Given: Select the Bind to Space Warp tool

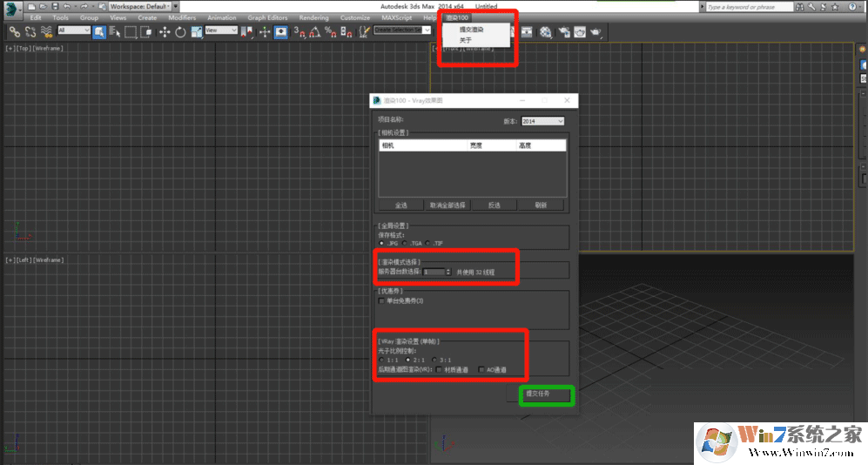Looking at the screenshot, I should coord(46,32).
